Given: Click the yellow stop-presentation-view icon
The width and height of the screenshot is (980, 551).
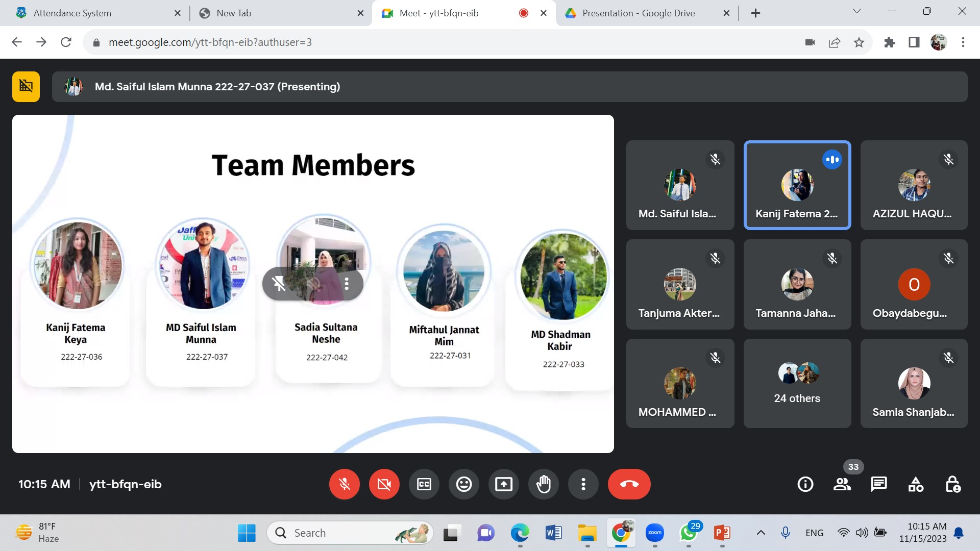Looking at the screenshot, I should [x=26, y=87].
